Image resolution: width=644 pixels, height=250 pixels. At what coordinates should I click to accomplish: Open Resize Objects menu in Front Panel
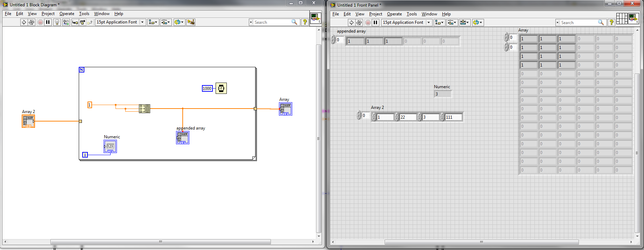[x=464, y=22]
